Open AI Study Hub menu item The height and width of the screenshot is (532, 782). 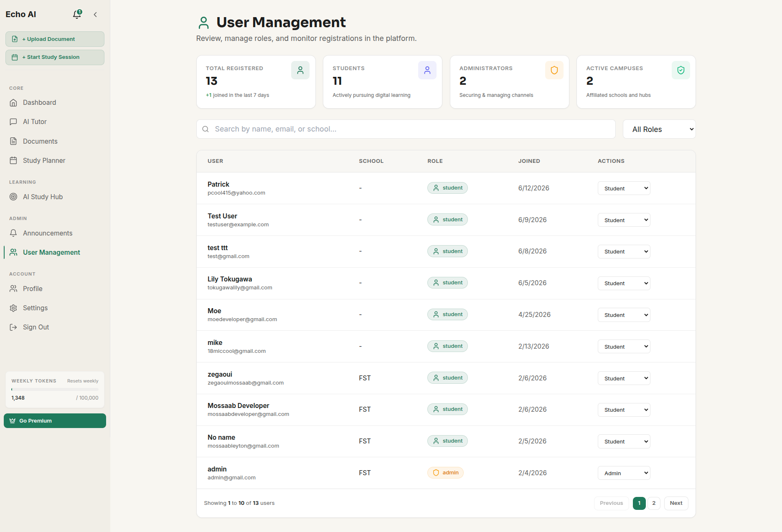point(55,197)
